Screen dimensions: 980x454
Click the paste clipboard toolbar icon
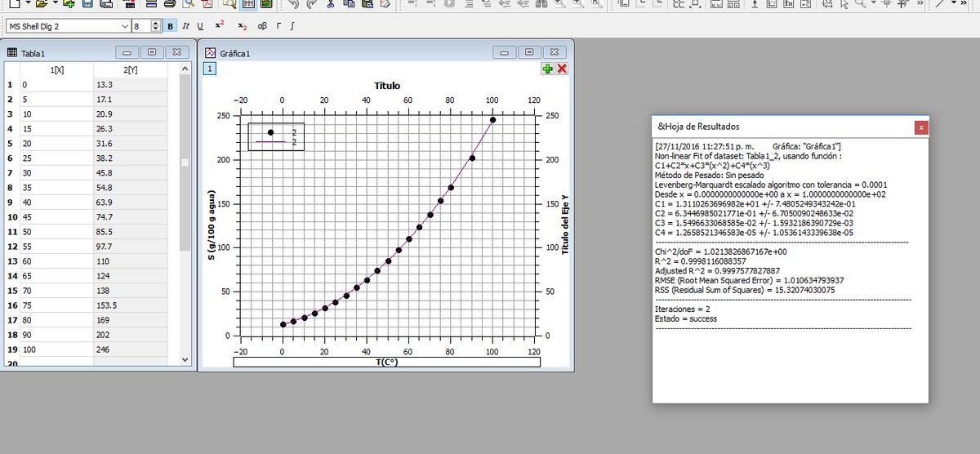click(x=367, y=4)
